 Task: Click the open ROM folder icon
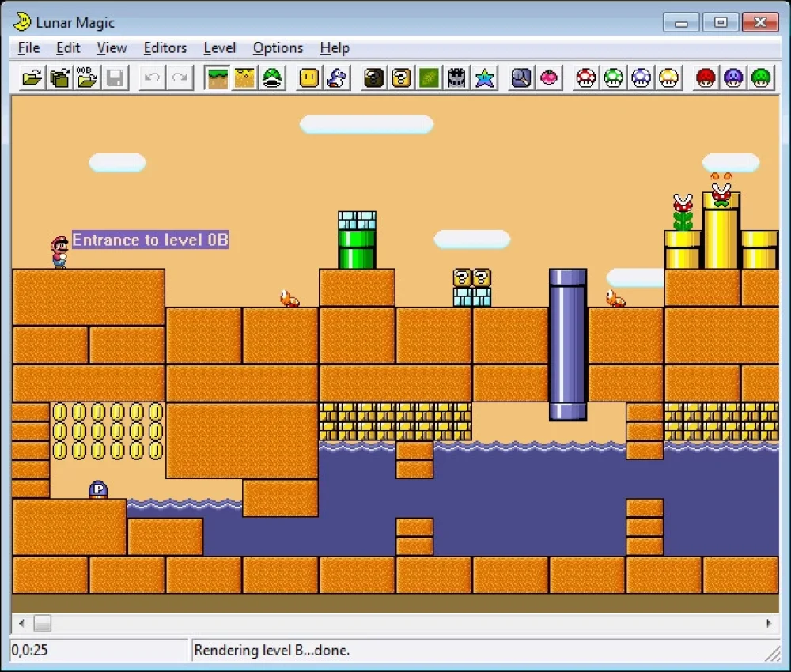pyautogui.click(x=32, y=78)
